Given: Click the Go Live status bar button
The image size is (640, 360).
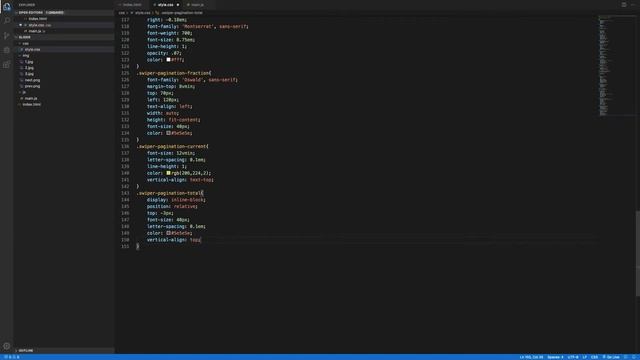Looking at the screenshot, I should [x=611, y=357].
